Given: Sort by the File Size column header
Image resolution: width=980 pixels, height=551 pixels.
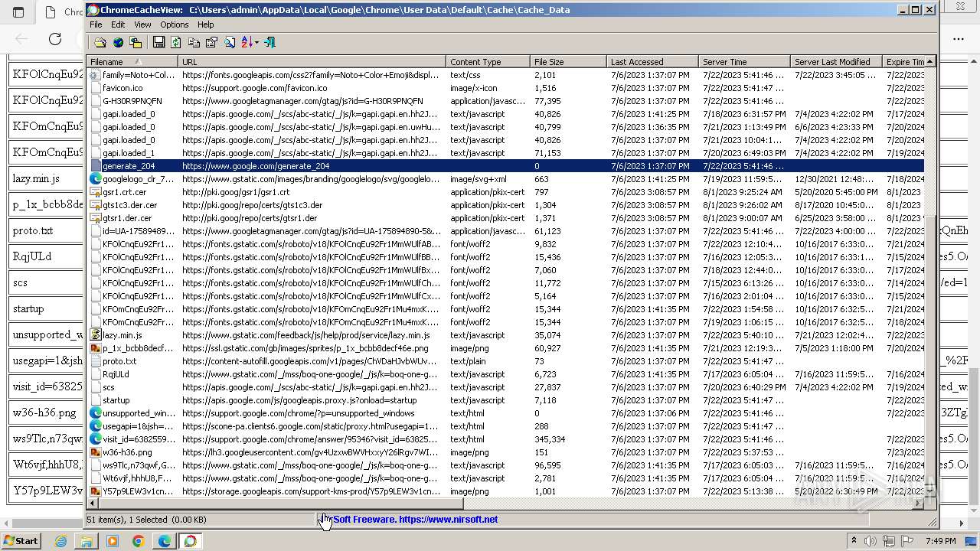Looking at the screenshot, I should click(568, 62).
